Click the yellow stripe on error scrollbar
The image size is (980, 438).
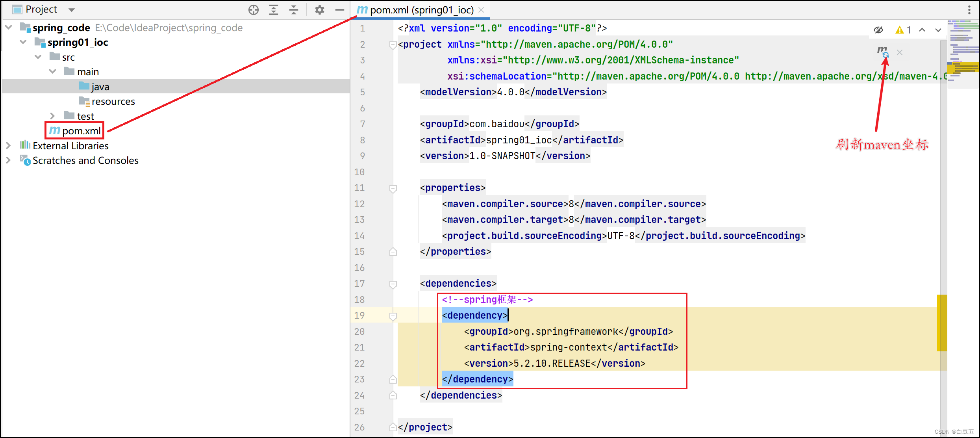942,322
